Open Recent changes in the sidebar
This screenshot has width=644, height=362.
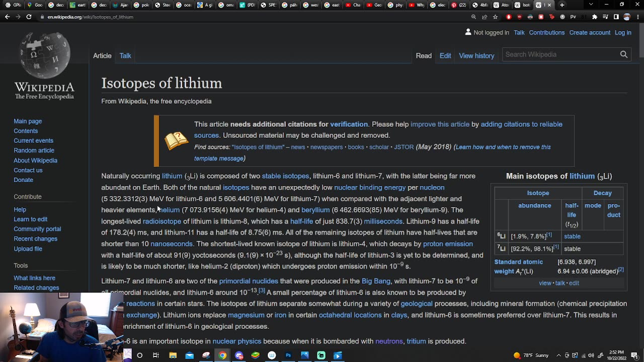tap(35, 239)
